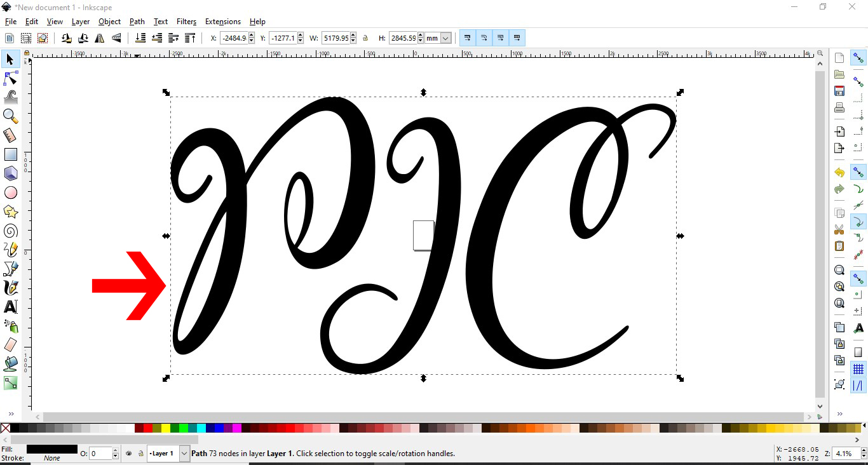This screenshot has height=465, width=868.
Task: Choose the Calligraphy tool
Action: (10, 288)
